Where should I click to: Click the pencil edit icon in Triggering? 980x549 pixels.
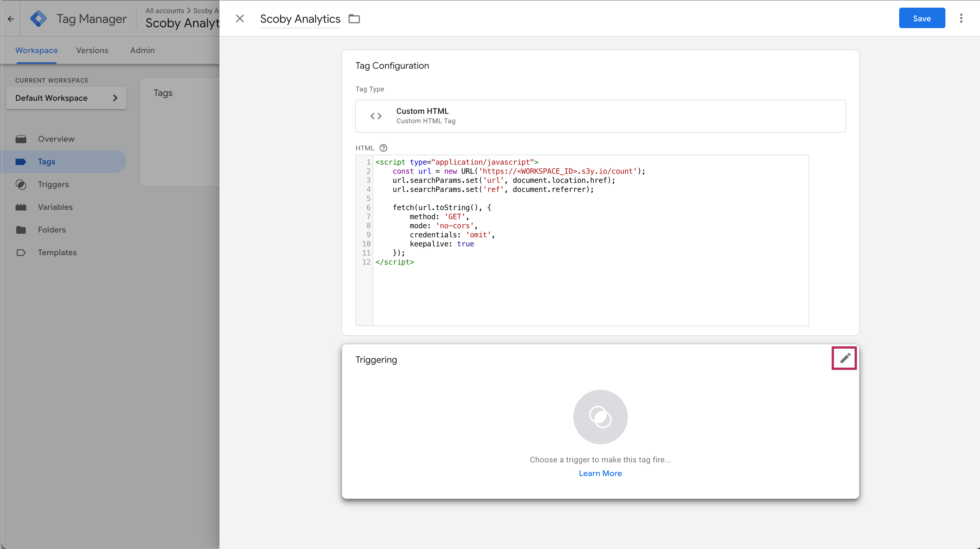[x=844, y=358]
